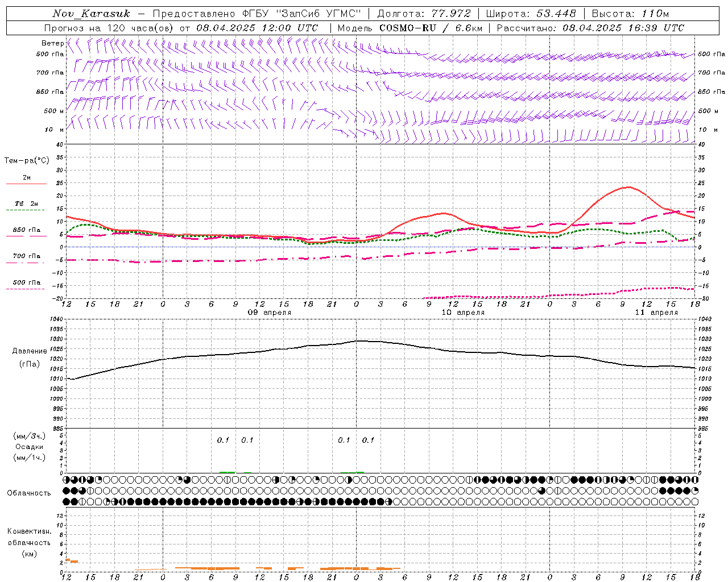Click the dashed line sample under Td 2м legend
Screen dimensions: 728x582
click(x=26, y=210)
